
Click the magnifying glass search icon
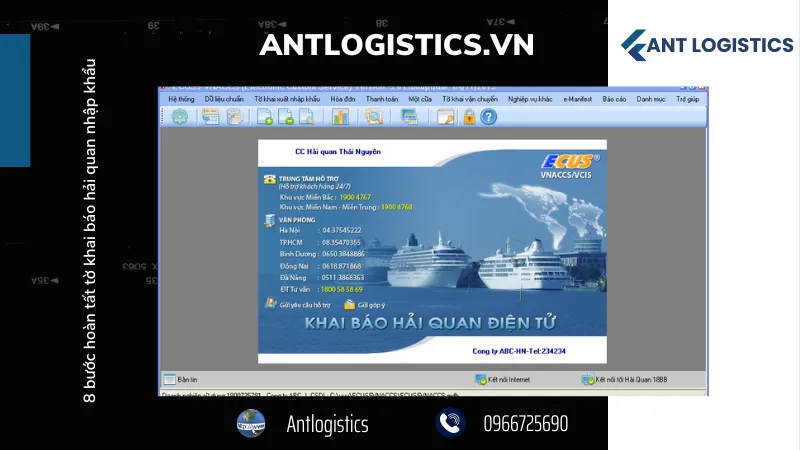point(374,117)
